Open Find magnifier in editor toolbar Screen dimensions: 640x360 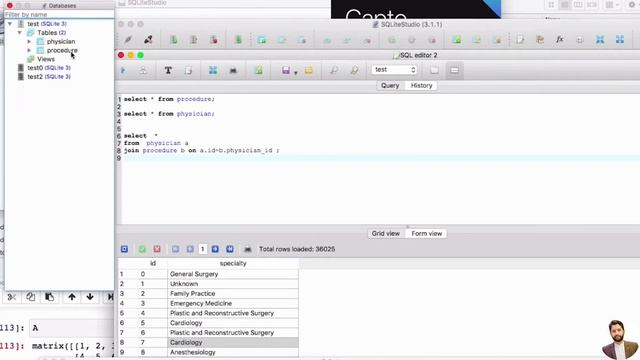[334, 70]
